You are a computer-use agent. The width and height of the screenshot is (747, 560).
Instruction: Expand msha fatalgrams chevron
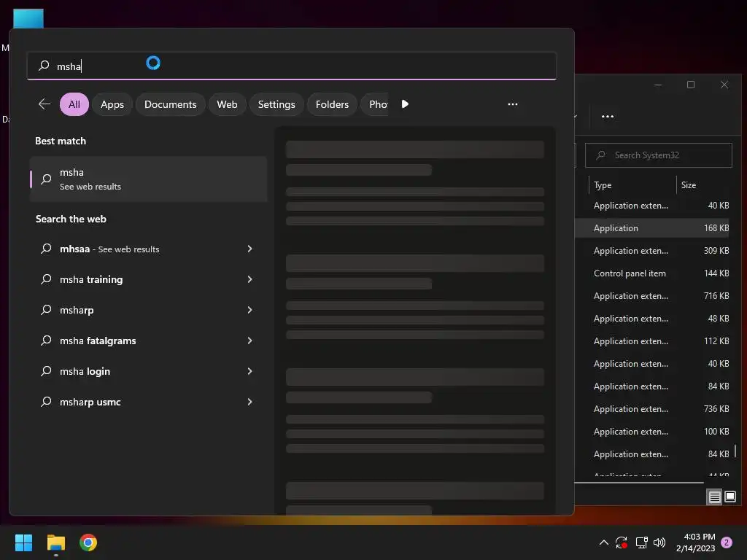[x=249, y=341]
